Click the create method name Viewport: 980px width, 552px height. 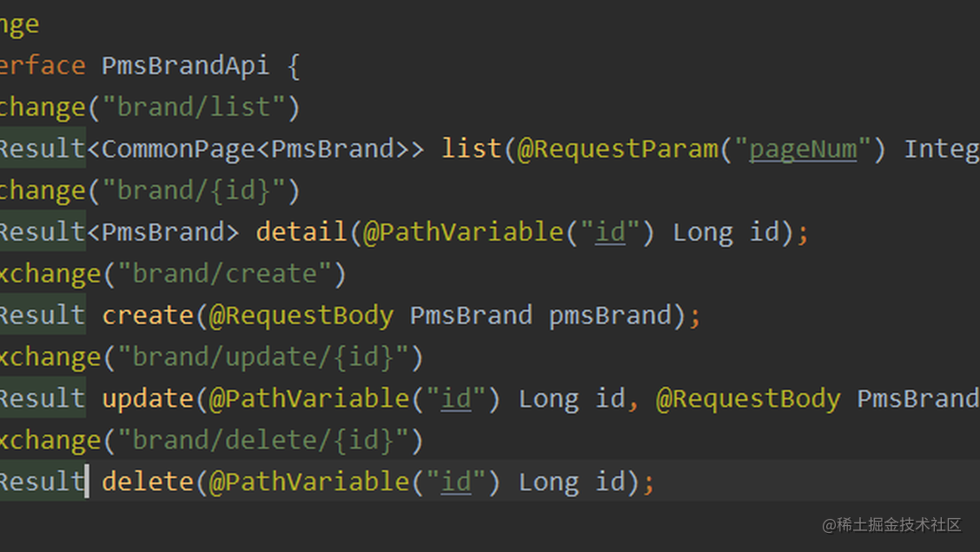coord(148,315)
